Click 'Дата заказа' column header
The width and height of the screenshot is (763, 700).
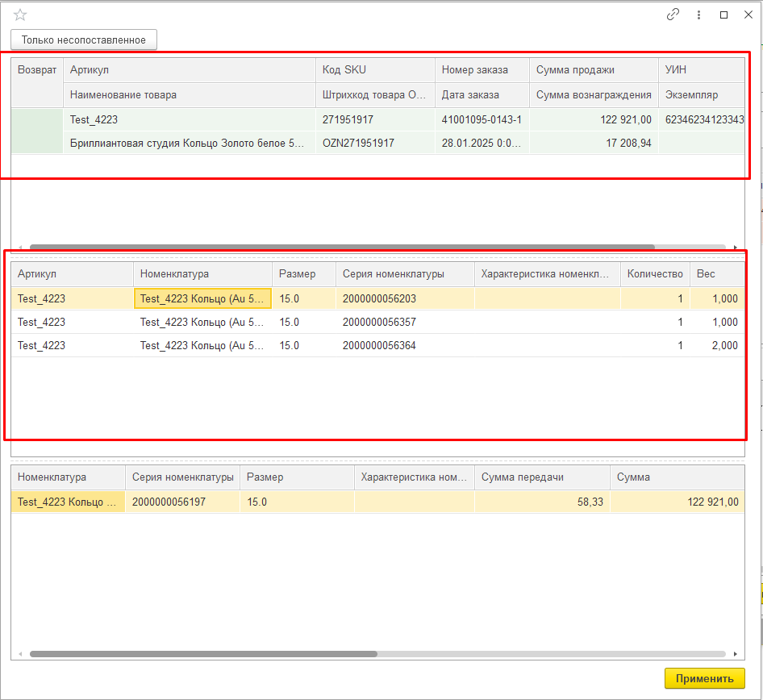pos(482,95)
